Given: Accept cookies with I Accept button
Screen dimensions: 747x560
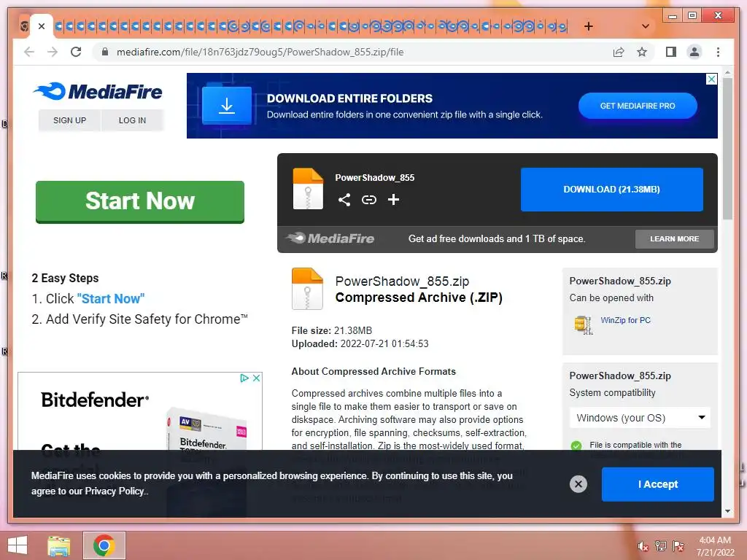Looking at the screenshot, I should (657, 484).
